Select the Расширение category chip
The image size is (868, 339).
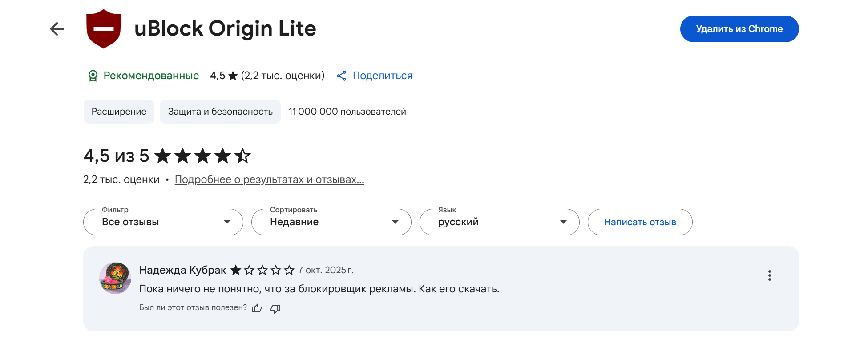click(119, 112)
